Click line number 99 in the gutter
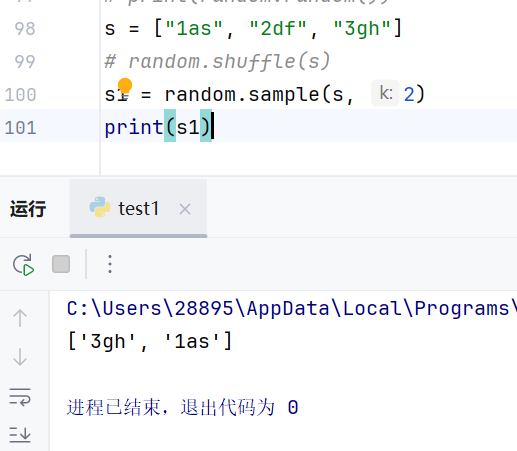 pyautogui.click(x=25, y=62)
